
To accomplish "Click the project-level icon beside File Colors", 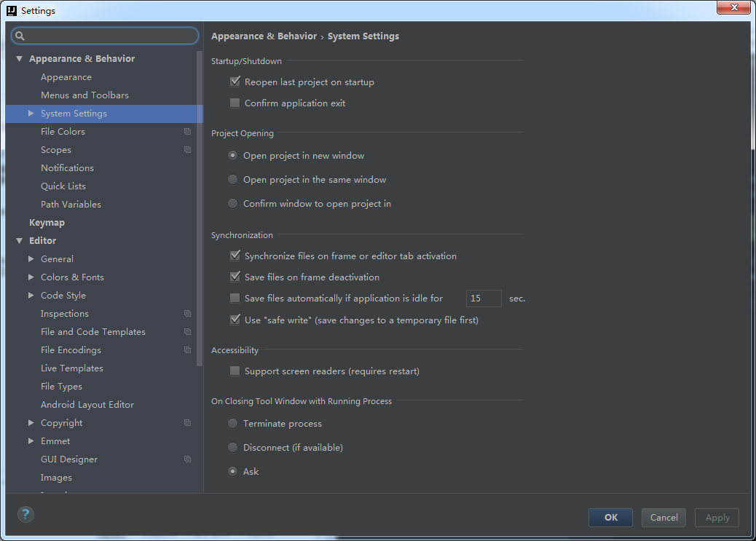I will click(188, 132).
